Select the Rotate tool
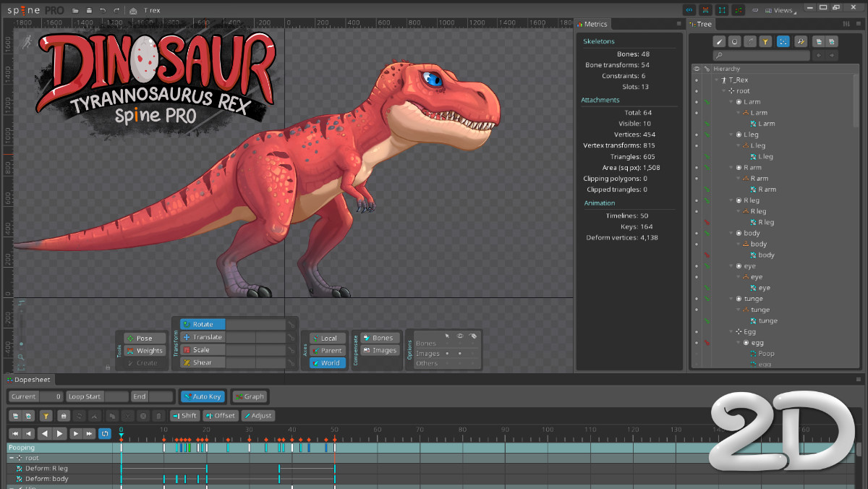 (x=202, y=323)
